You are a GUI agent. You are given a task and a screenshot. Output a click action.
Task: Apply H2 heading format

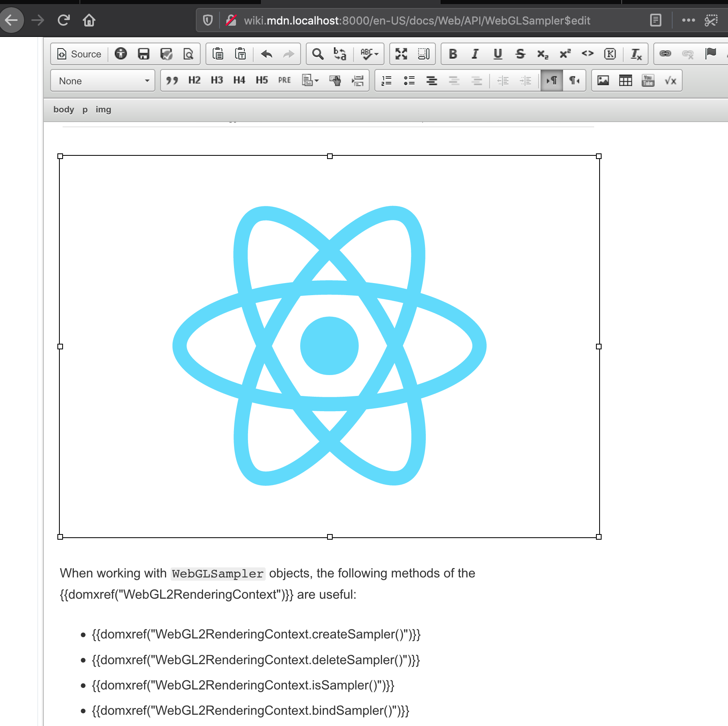click(x=195, y=81)
